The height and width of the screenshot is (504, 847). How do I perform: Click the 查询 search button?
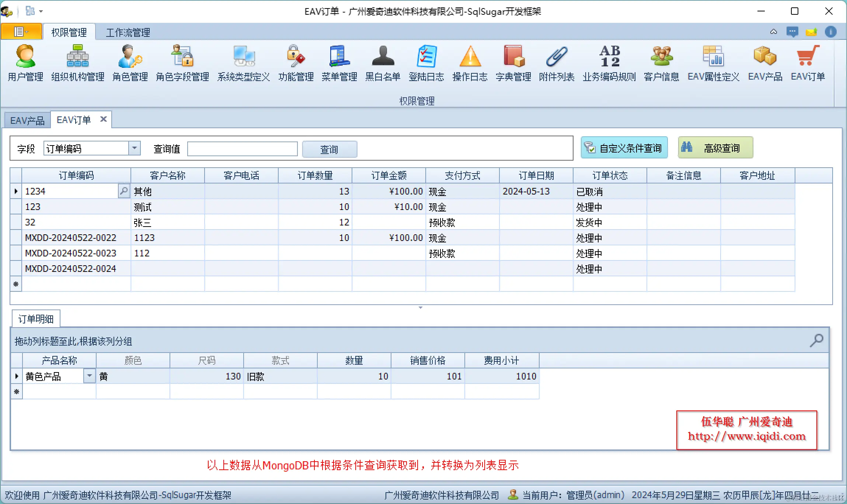(x=330, y=149)
